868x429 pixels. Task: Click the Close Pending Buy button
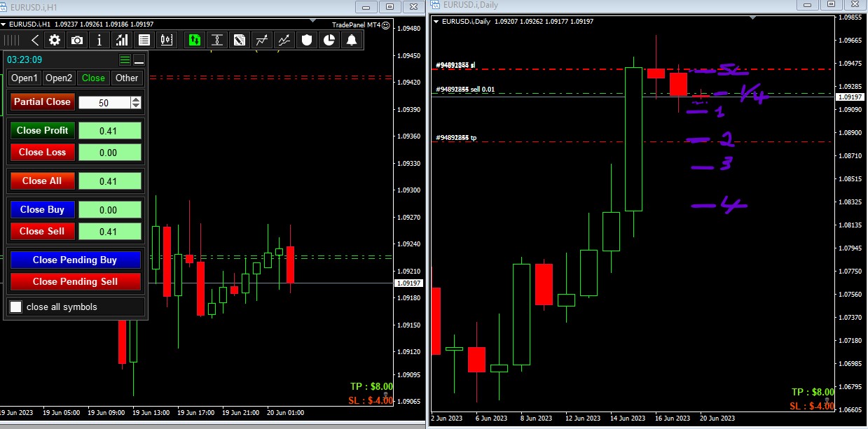tap(76, 260)
